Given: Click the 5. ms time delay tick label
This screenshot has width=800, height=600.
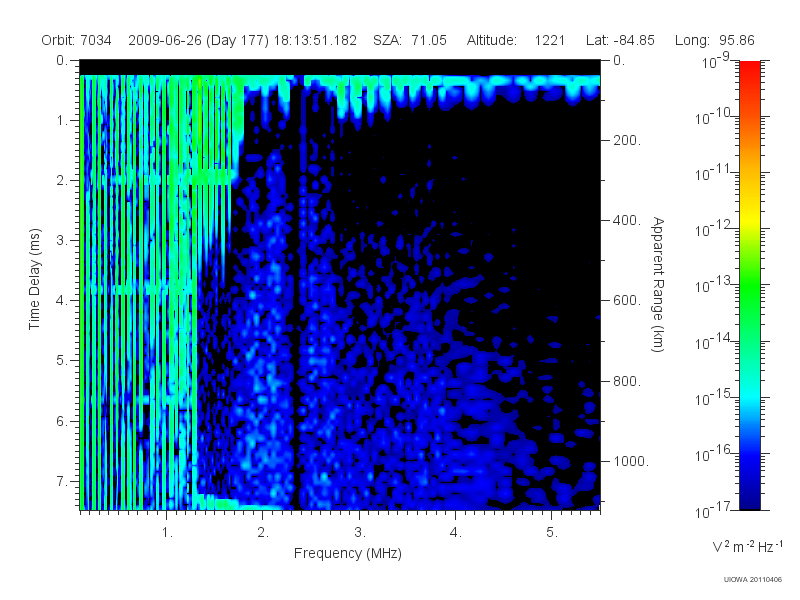Looking at the screenshot, I should pos(61,360).
